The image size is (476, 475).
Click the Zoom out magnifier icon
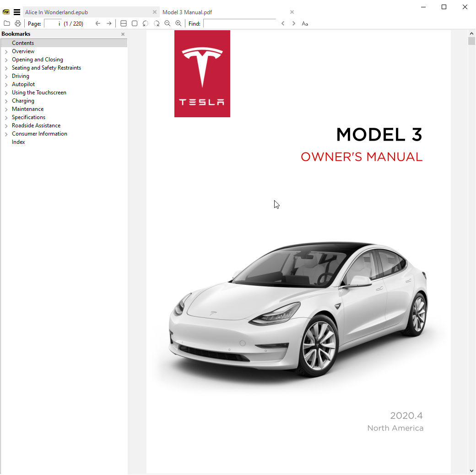pyautogui.click(x=168, y=23)
